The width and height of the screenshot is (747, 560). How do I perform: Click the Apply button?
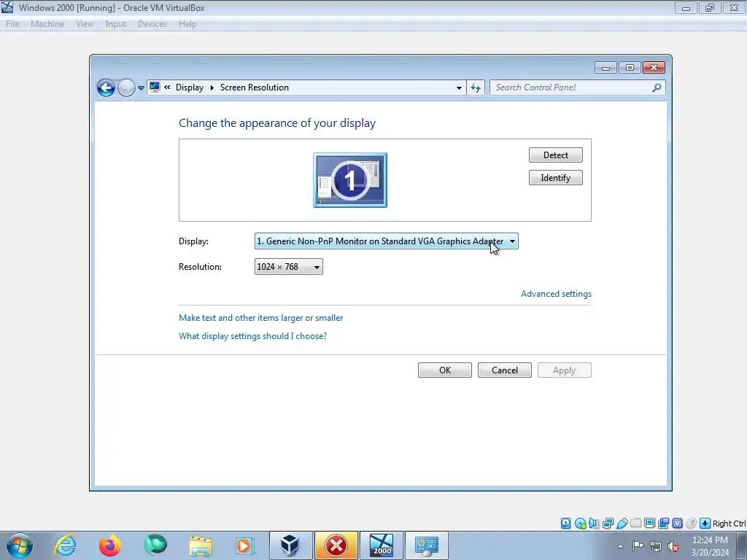point(565,370)
